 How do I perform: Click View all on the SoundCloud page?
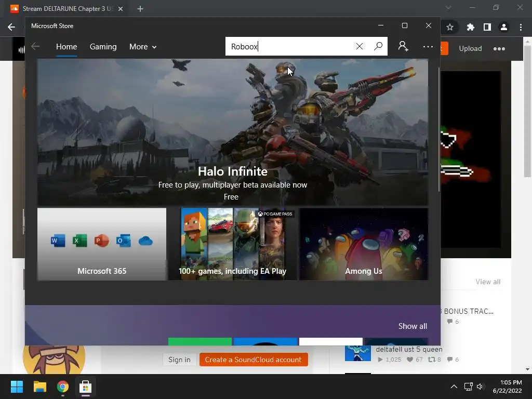coord(488,282)
